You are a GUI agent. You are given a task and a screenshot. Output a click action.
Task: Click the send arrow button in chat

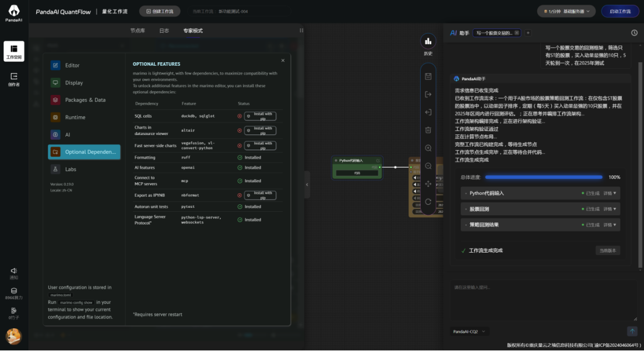click(632, 331)
